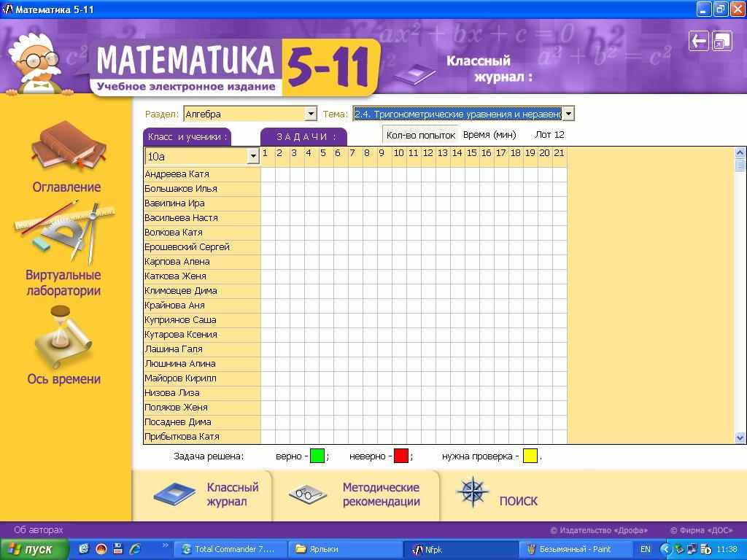The width and height of the screenshot is (747, 560).
Task: Click the Об авторах link
Action: pos(38,530)
